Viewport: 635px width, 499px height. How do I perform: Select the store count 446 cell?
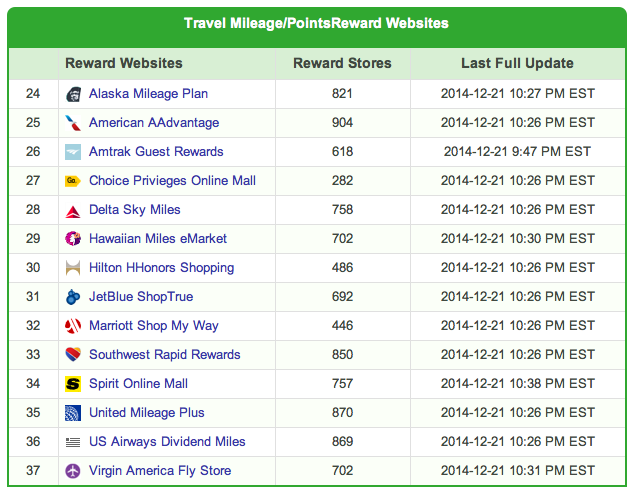click(342, 326)
